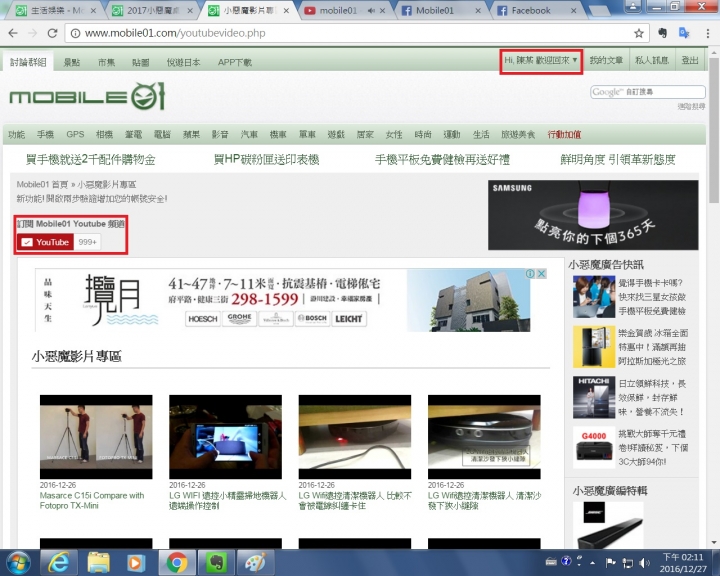Open 手機平板免費健檢再送好禮 promo link
Viewport: 720px width, 576px height.
442,159
